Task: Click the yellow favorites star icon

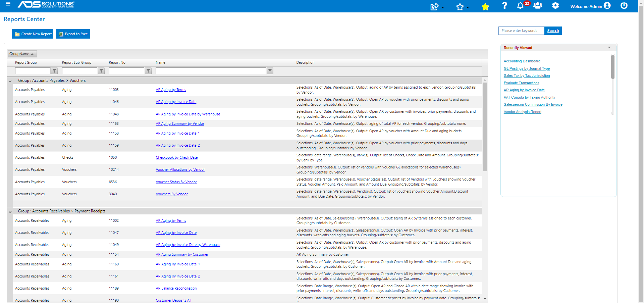Action: click(485, 6)
